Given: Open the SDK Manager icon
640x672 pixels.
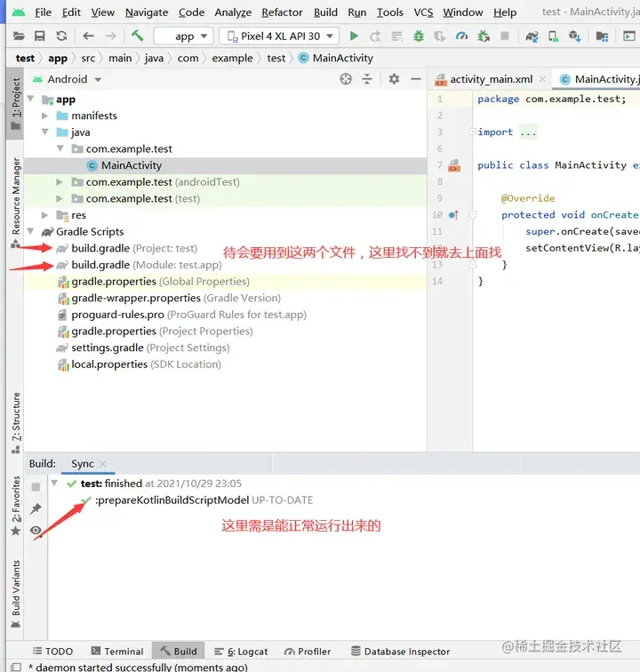Looking at the screenshot, I should (575, 36).
